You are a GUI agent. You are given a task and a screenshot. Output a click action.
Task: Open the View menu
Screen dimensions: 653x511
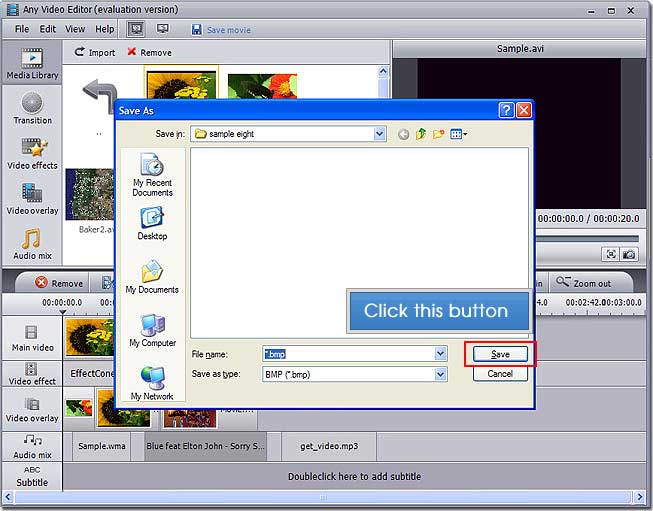tap(75, 29)
